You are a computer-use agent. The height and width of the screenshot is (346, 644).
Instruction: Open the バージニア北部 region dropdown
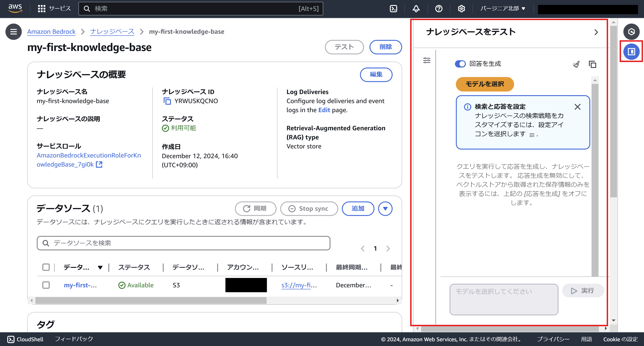tap(503, 8)
